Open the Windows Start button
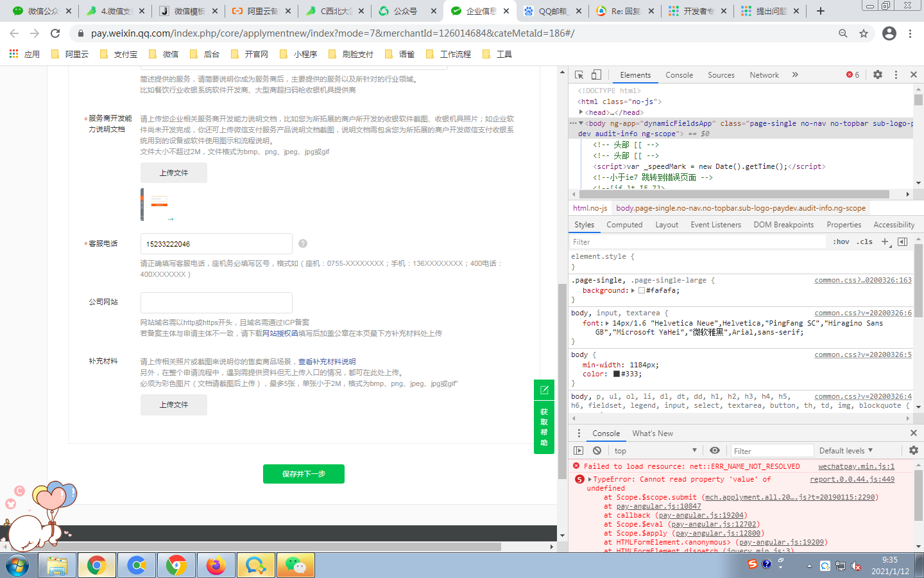Viewport: 924px width, 578px height. (x=17, y=566)
